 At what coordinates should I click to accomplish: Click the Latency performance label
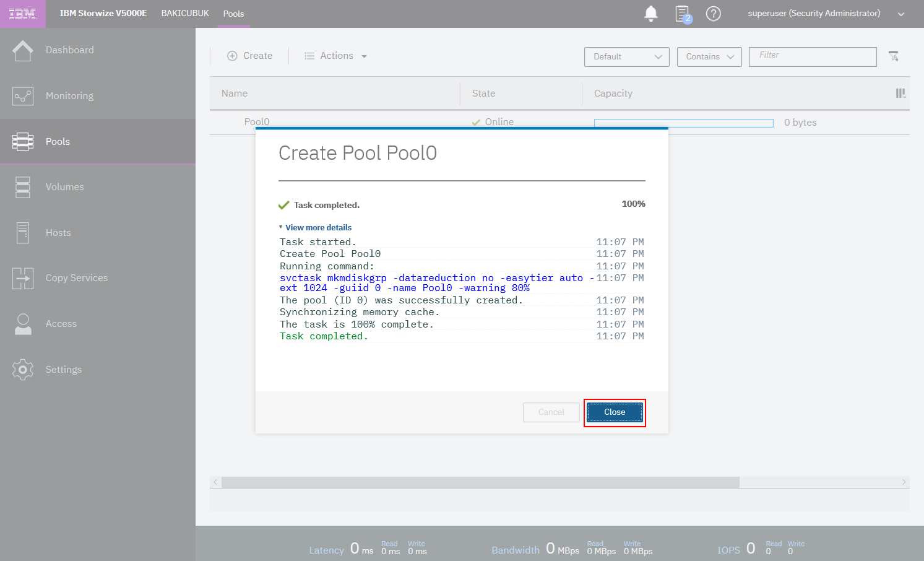point(326,550)
